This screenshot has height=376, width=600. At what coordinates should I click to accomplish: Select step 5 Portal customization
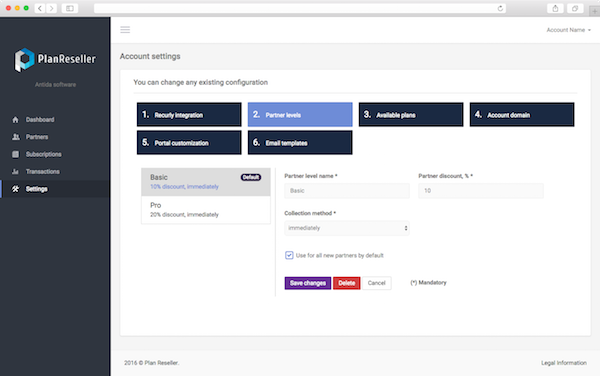point(189,142)
